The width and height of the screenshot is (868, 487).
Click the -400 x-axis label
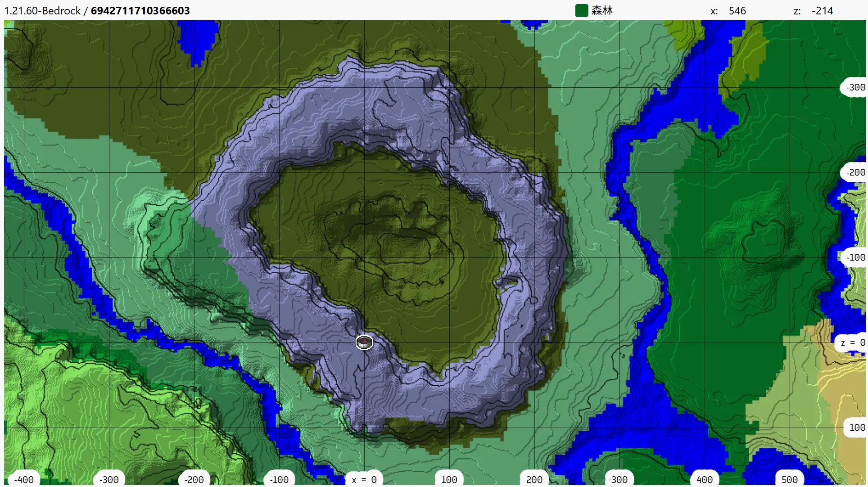pyautogui.click(x=24, y=479)
